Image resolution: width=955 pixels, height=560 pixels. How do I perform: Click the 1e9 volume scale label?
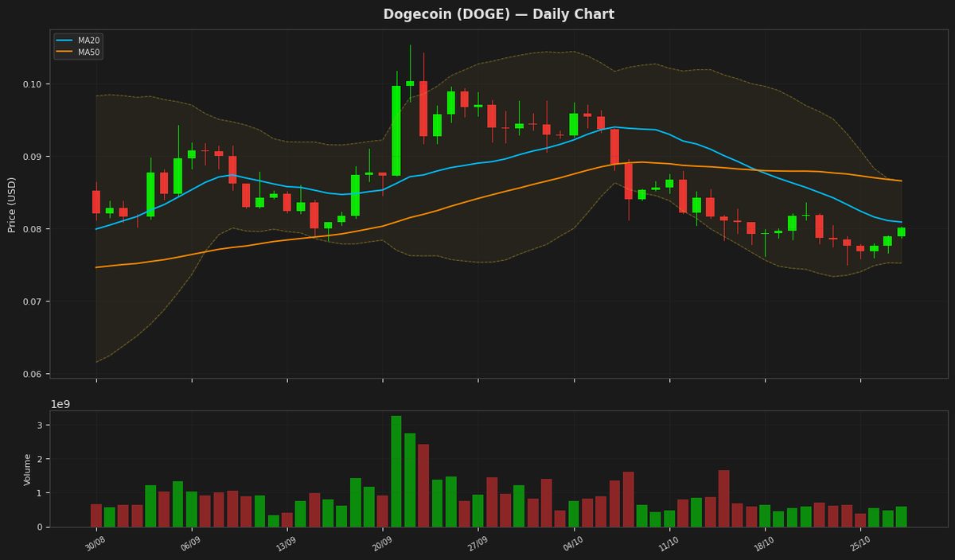pyautogui.click(x=60, y=404)
